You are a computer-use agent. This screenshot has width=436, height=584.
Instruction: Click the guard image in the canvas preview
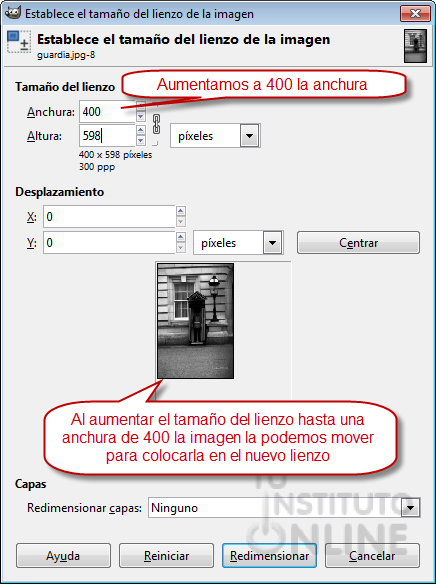pos(195,321)
